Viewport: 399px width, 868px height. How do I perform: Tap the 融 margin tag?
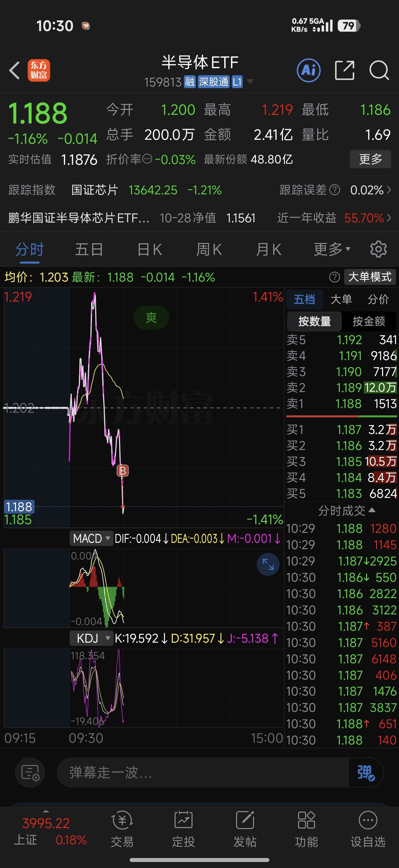[x=190, y=82]
